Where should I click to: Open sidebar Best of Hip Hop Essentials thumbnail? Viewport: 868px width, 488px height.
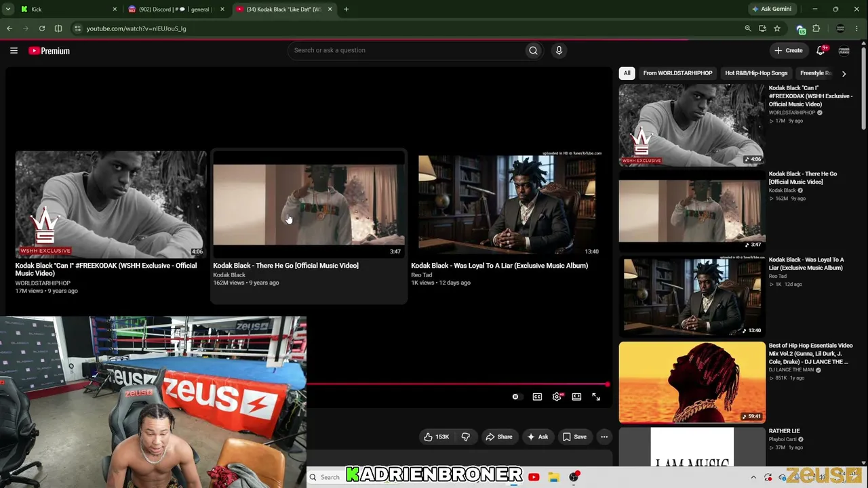pos(692,382)
